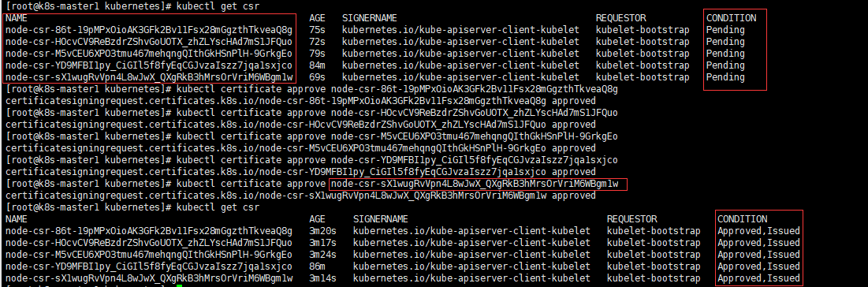Click the AGE header in the Approved,Issued table
This screenshot has width=868, height=287.
pos(317,219)
